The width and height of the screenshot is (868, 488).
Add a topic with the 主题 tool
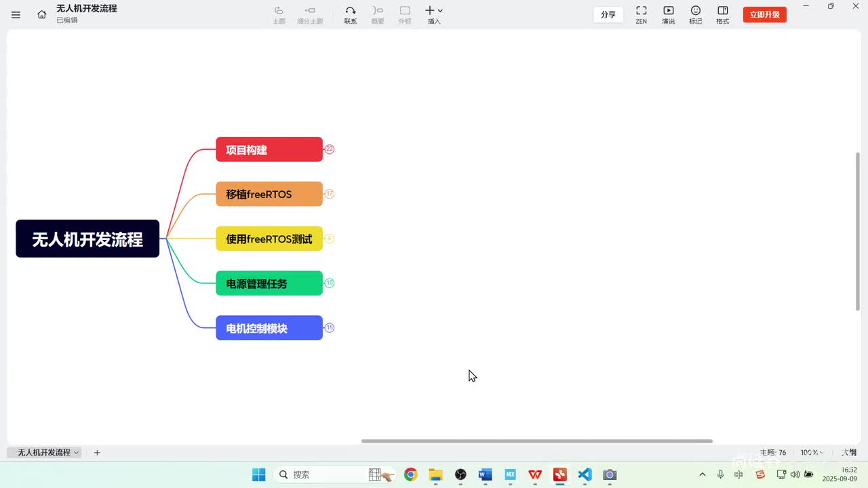coord(279,15)
